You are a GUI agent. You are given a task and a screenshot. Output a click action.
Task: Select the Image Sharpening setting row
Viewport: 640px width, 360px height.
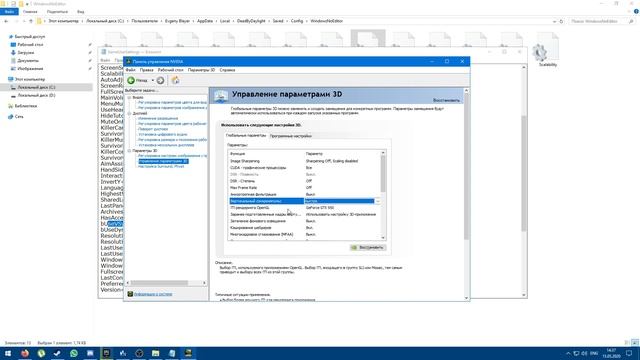tap(304, 161)
